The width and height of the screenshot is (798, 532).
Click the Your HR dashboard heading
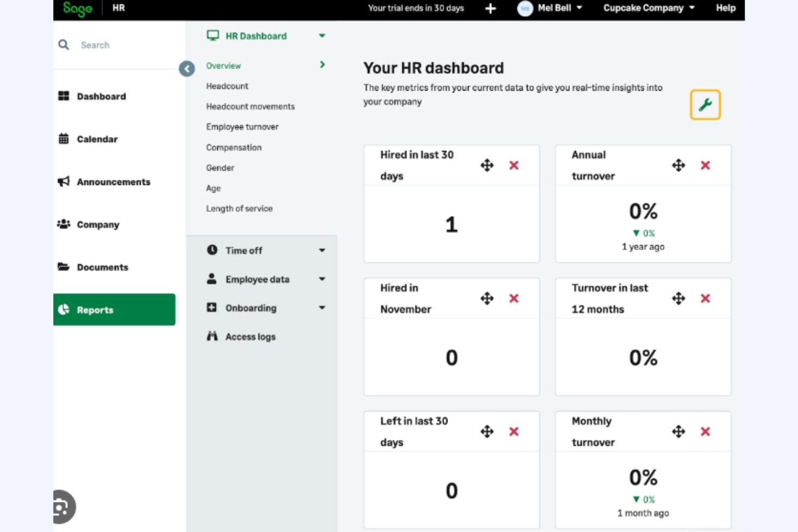point(434,68)
